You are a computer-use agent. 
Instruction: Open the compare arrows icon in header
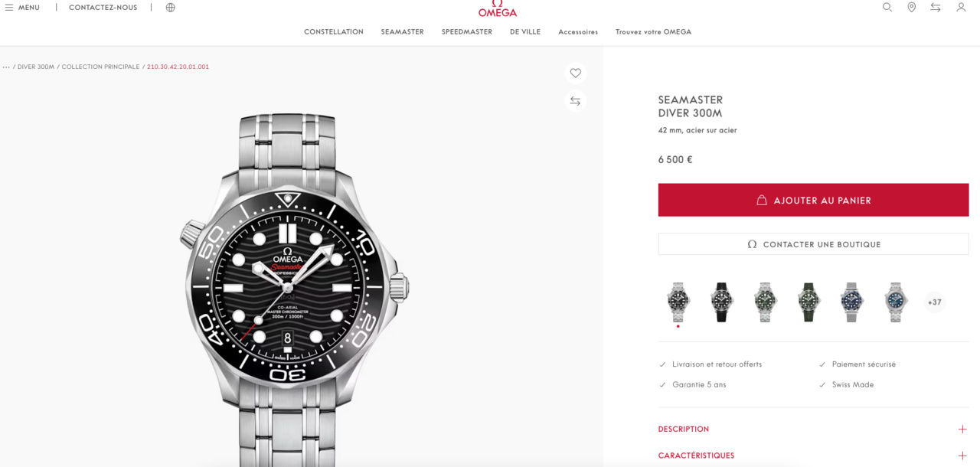(x=936, y=7)
